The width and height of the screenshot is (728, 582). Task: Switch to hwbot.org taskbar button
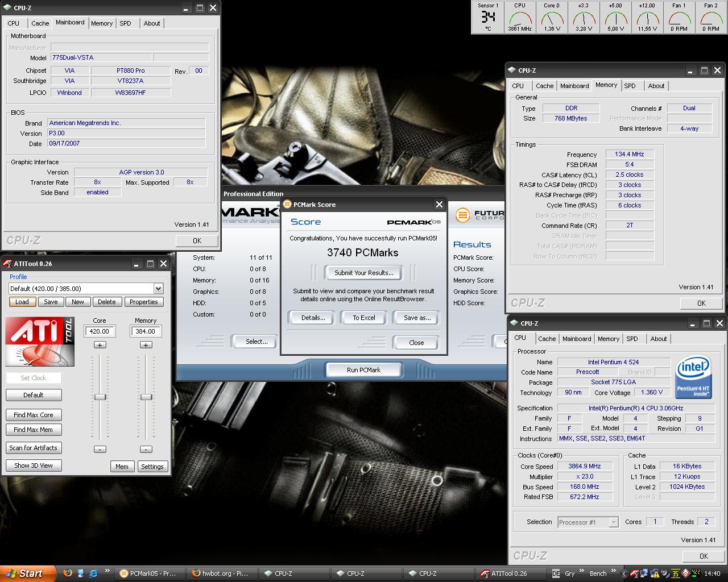221,573
